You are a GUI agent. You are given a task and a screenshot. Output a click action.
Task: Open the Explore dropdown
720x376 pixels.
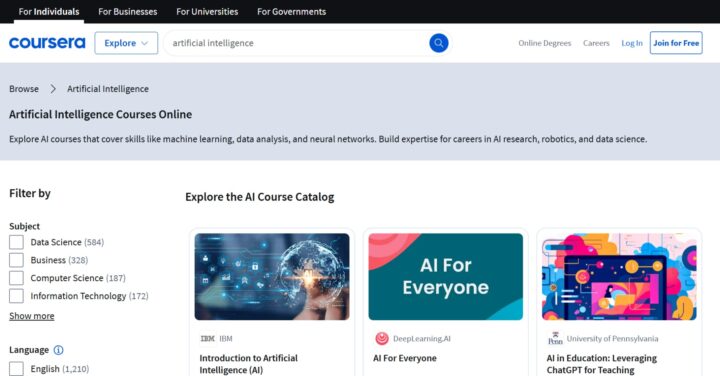[126, 43]
